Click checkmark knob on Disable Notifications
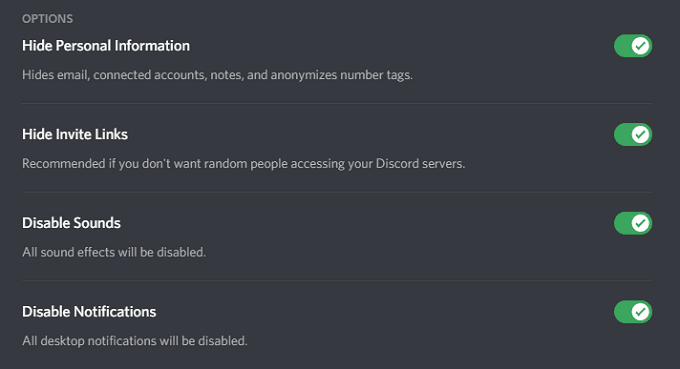This screenshot has width=680, height=369. pyautogui.click(x=641, y=312)
